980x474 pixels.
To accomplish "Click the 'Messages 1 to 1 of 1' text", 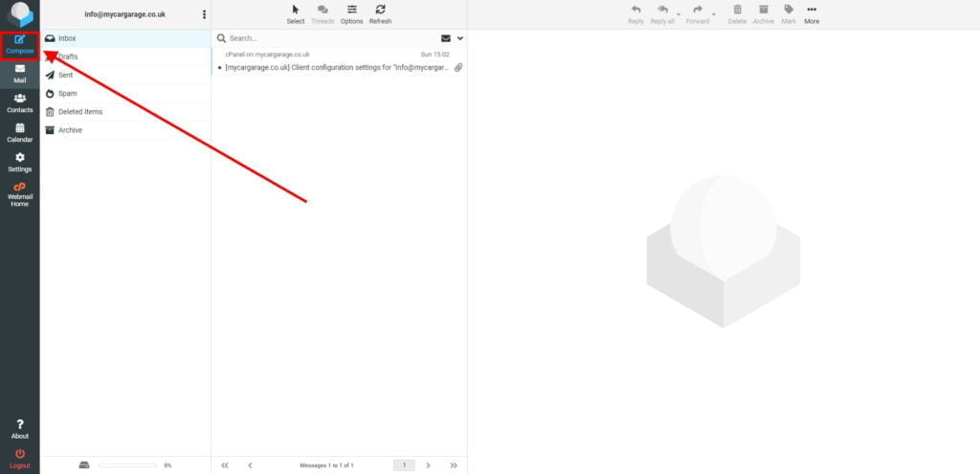I will (x=327, y=465).
